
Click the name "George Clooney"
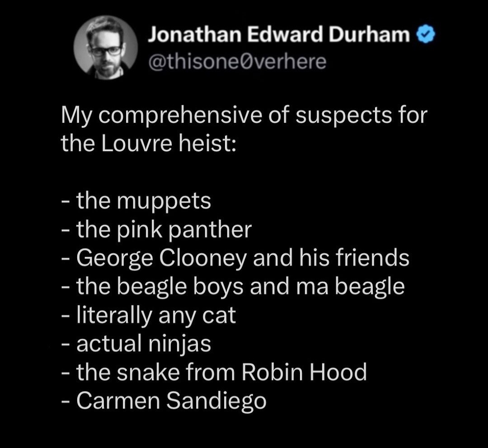click(x=162, y=258)
